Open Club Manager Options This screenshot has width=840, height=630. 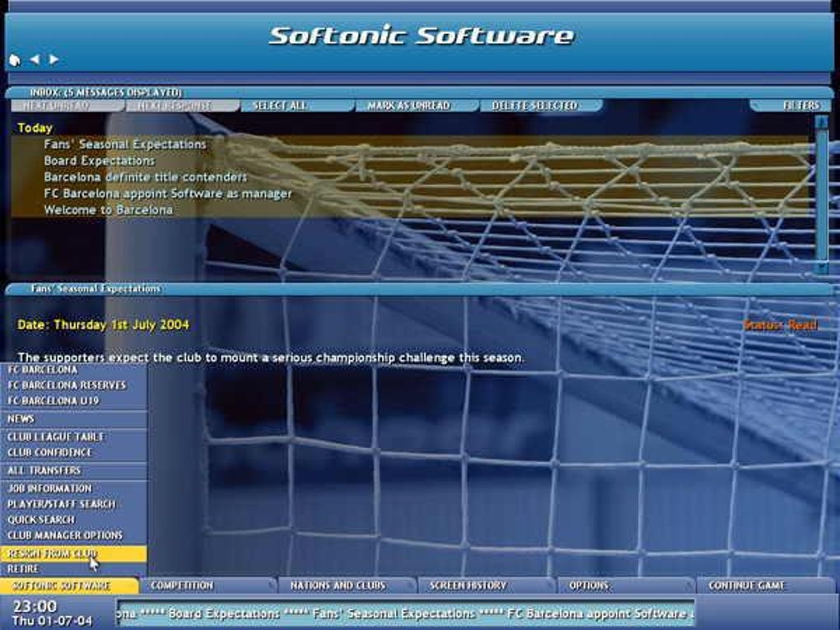coord(73,535)
